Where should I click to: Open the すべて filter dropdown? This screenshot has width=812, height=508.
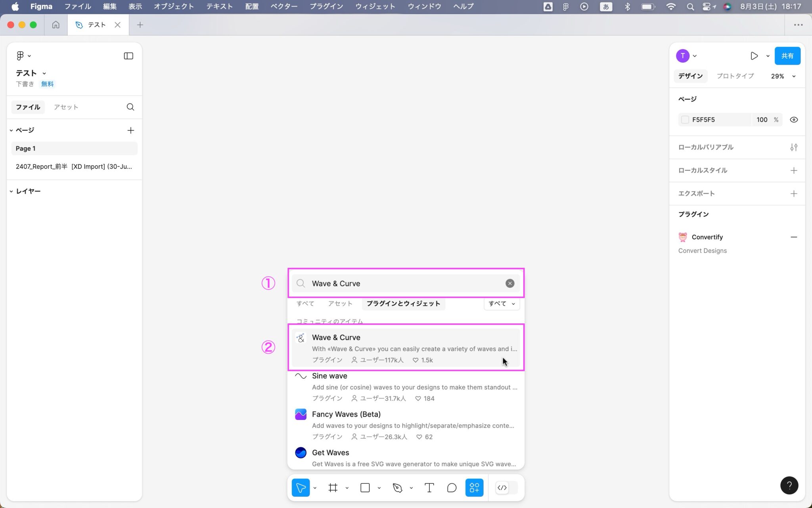coord(502,304)
